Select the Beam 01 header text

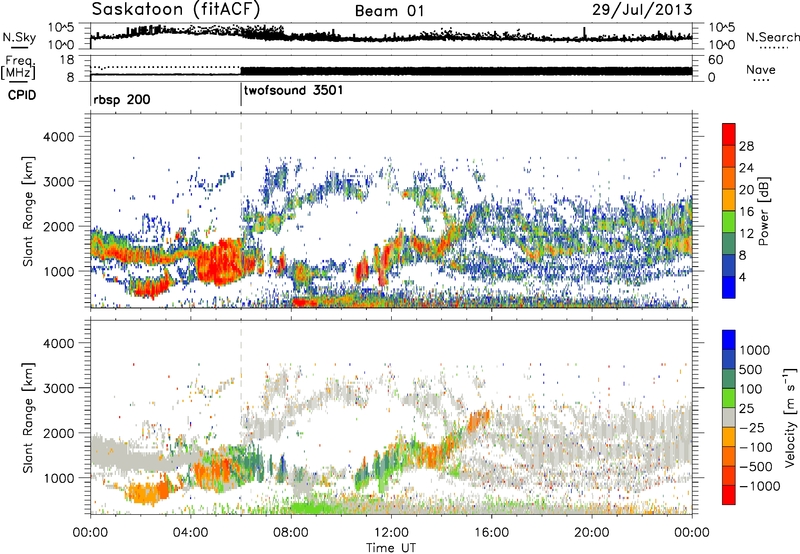click(389, 11)
